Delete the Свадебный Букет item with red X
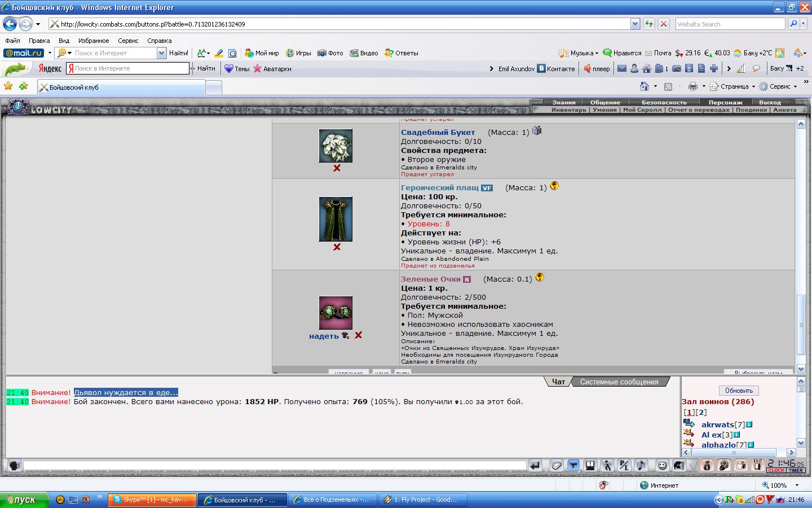Image resolution: width=812 pixels, height=508 pixels. coord(337,168)
